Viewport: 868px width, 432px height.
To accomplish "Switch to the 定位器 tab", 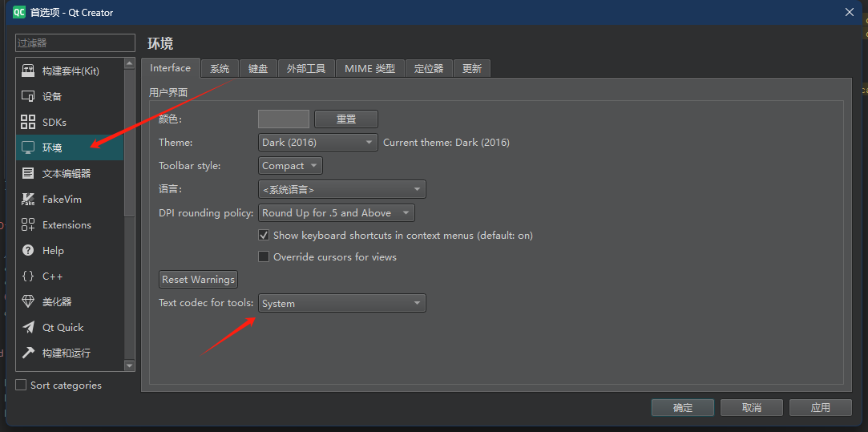I will 429,69.
